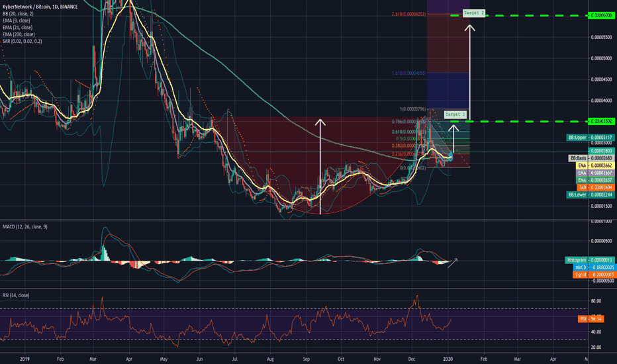Click the Apr label nearest 2019
This screenshot has width=617, height=364.
(129, 359)
